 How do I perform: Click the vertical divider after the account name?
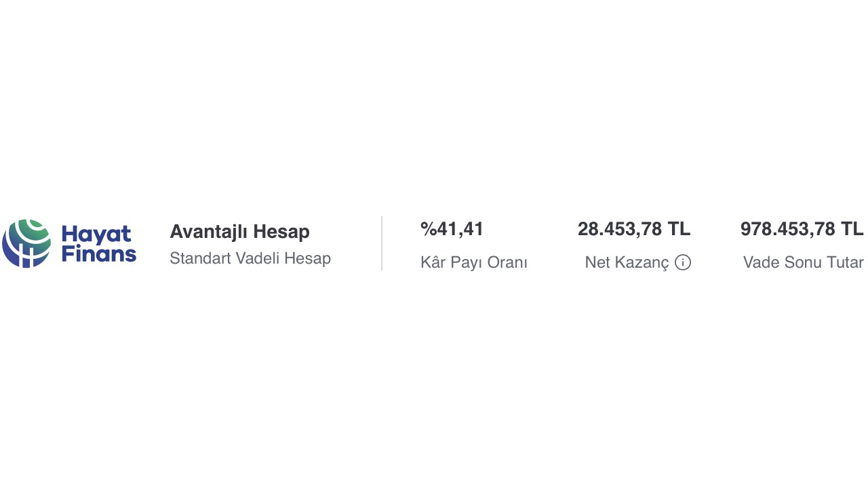pos(382,243)
